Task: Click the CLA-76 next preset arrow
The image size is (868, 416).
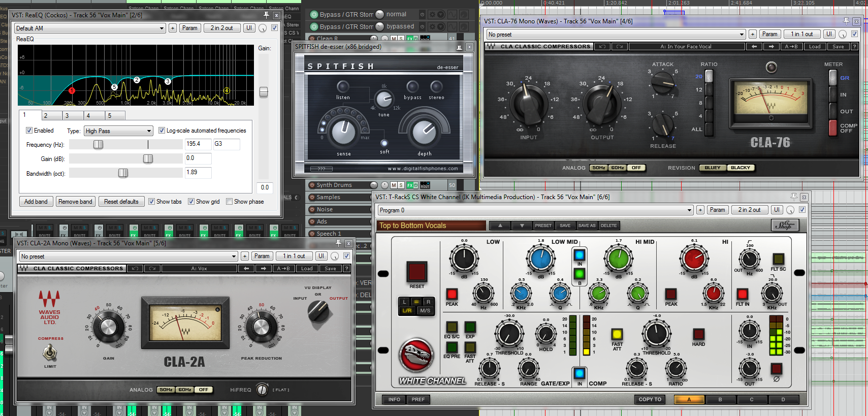Action: coord(771,46)
